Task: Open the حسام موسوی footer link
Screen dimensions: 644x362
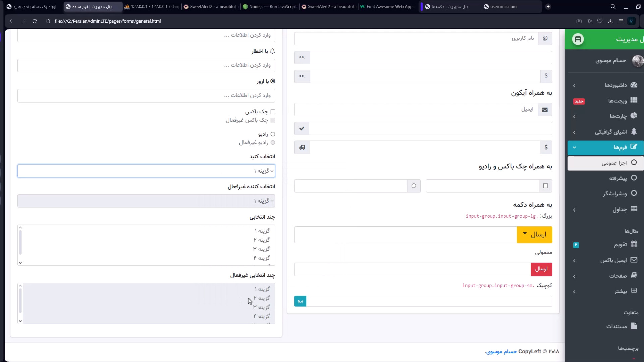Action: pos(501,351)
